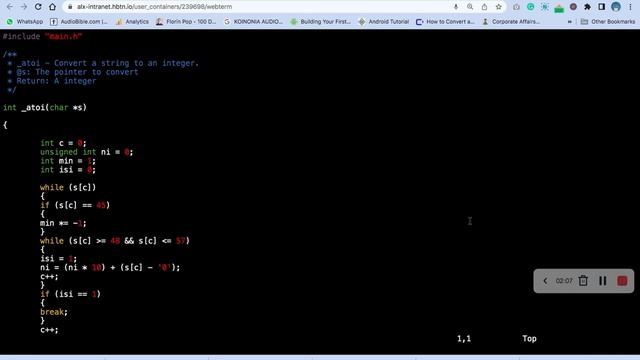Screen dimensions: 640x360
Task: Open the Chrome profile avatar
Action: coord(616,7)
